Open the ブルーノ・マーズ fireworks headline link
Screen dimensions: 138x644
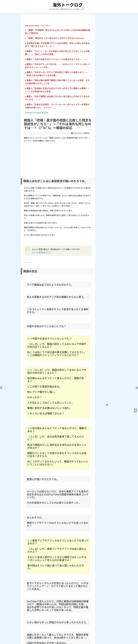coord(57,53)
